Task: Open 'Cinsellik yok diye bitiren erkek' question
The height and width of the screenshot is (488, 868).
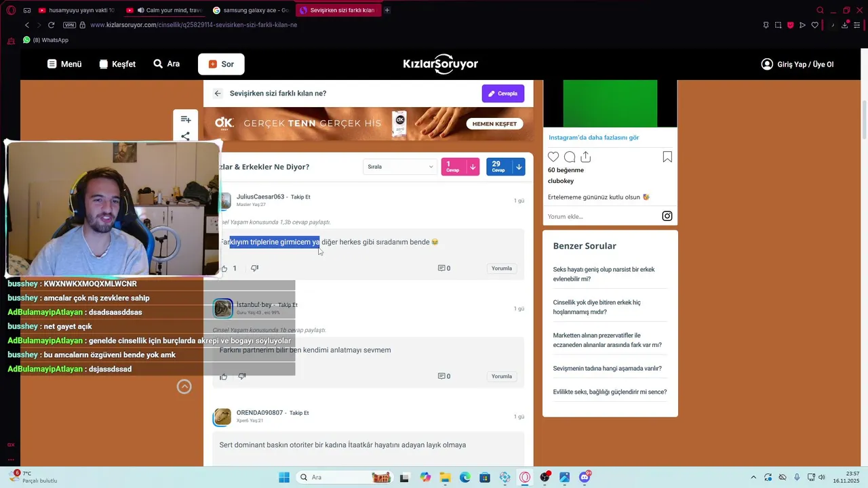Action: (x=597, y=307)
